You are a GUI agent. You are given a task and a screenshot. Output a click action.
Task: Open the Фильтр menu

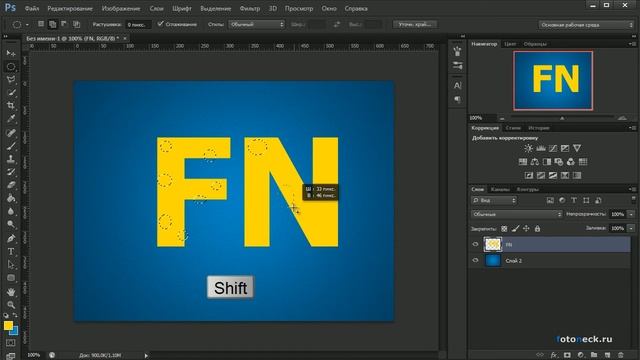click(x=250, y=8)
